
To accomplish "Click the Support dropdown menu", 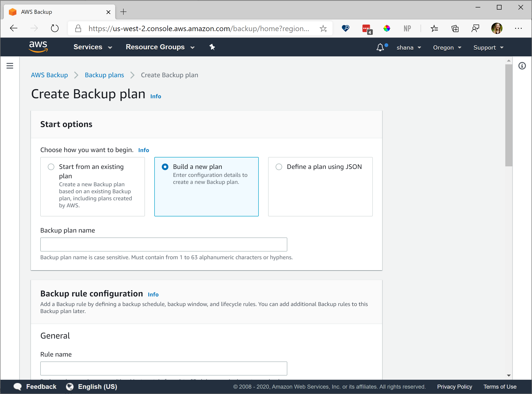I will click(x=489, y=47).
